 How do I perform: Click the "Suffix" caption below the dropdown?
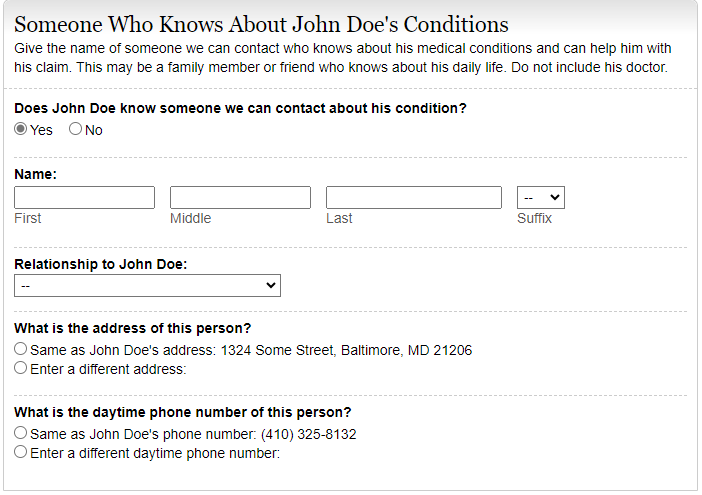(534, 218)
